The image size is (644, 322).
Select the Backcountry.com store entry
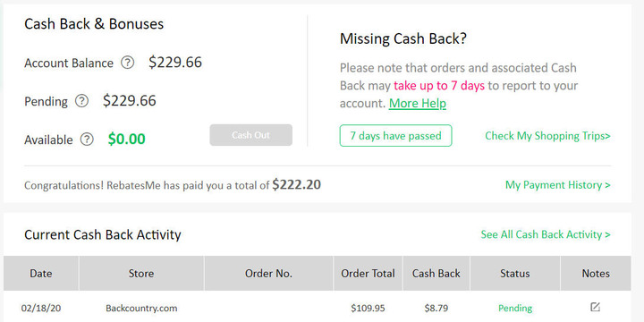pyautogui.click(x=141, y=308)
